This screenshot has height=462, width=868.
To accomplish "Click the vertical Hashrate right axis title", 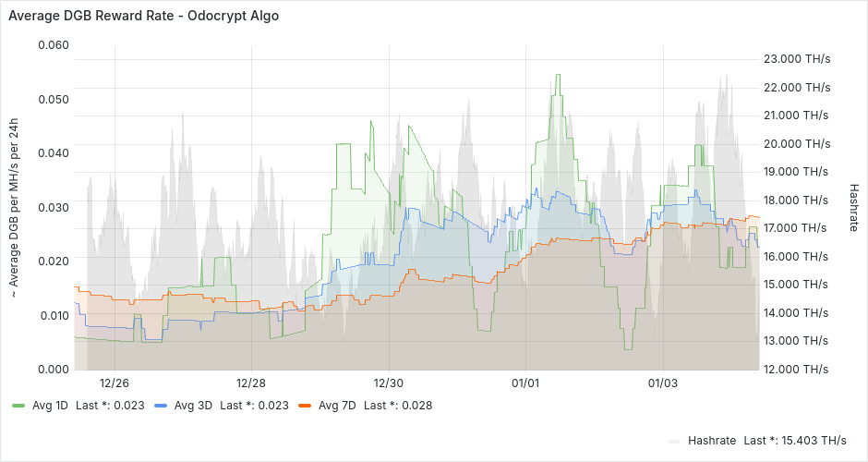I will [852, 205].
